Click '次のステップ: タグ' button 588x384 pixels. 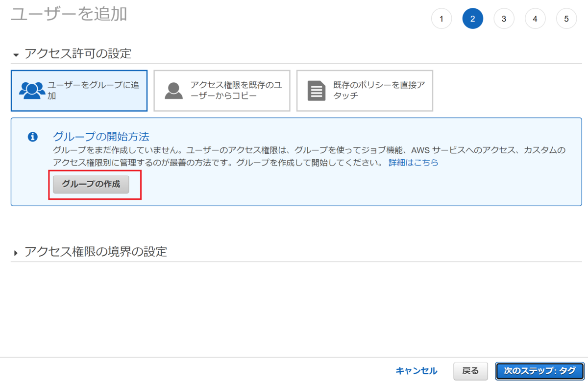(x=539, y=371)
